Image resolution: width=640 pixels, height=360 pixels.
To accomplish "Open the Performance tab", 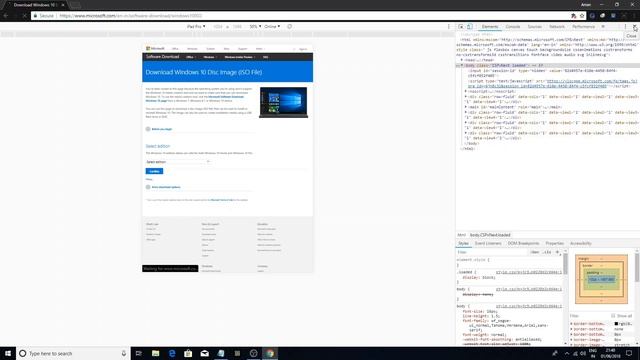I will (x=583, y=27).
